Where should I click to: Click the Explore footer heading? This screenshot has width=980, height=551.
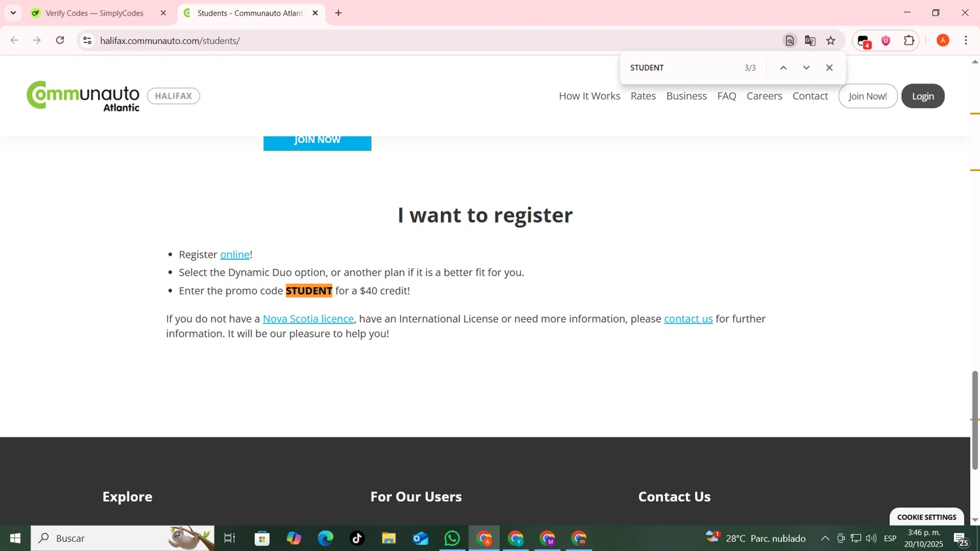(x=127, y=497)
